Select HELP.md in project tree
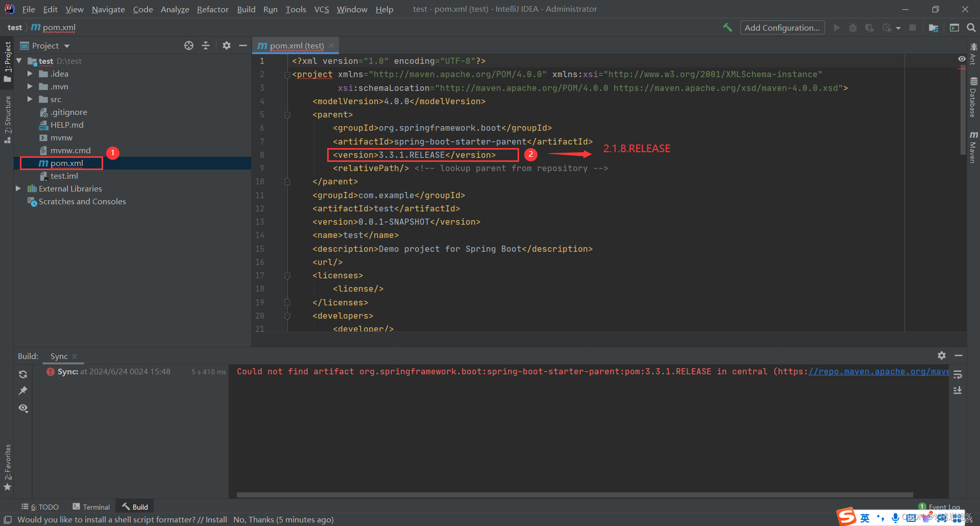The width and height of the screenshot is (980, 526). click(67, 125)
